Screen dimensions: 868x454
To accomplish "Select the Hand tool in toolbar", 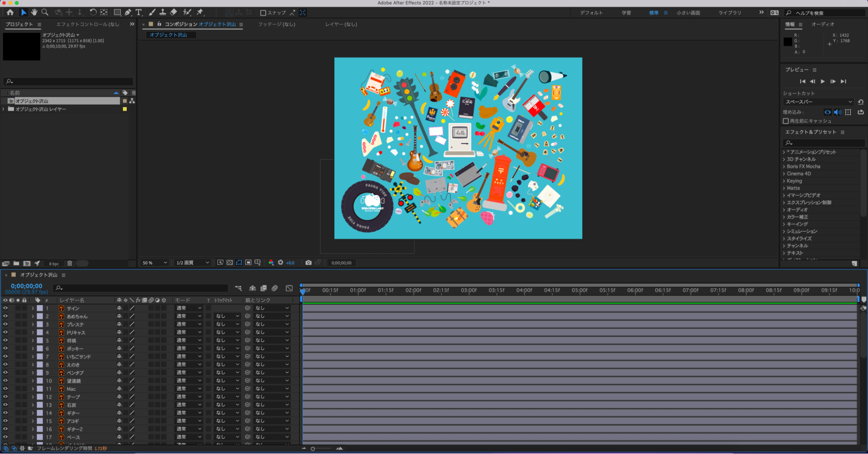I will click(x=34, y=13).
